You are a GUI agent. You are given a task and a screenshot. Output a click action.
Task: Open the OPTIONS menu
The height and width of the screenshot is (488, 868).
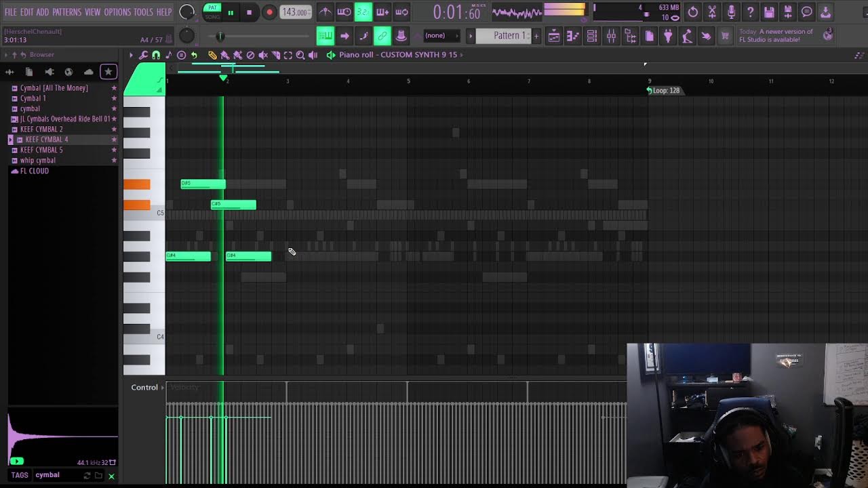coord(117,12)
